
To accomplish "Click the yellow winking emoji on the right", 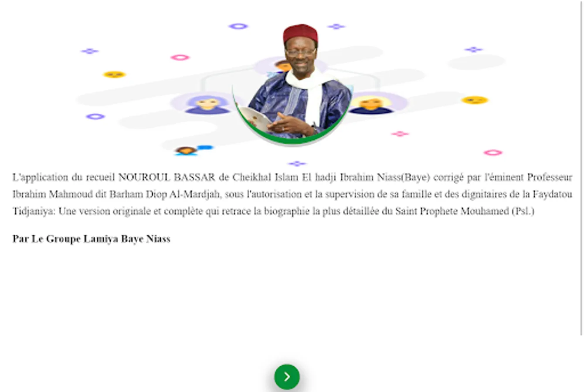I will click(475, 100).
